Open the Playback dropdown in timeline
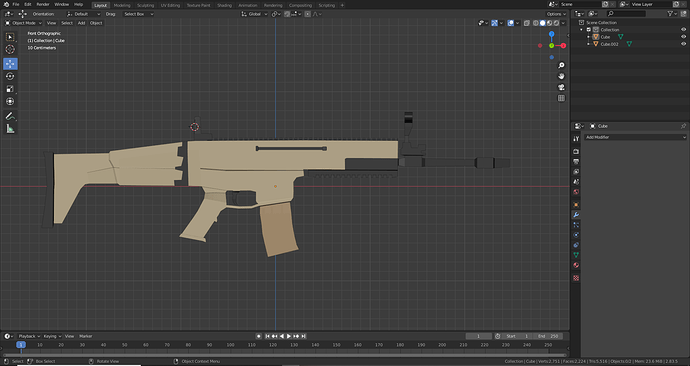Image resolution: width=690 pixels, height=366 pixels. 29,336
